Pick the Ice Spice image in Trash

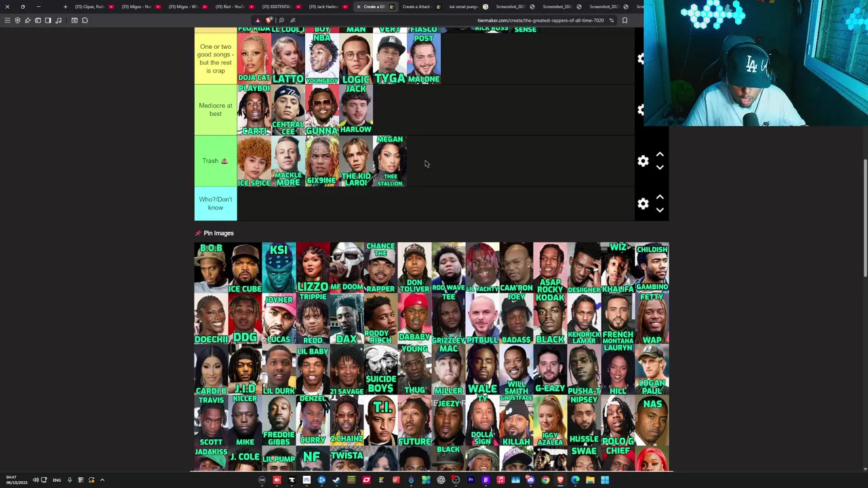click(254, 161)
